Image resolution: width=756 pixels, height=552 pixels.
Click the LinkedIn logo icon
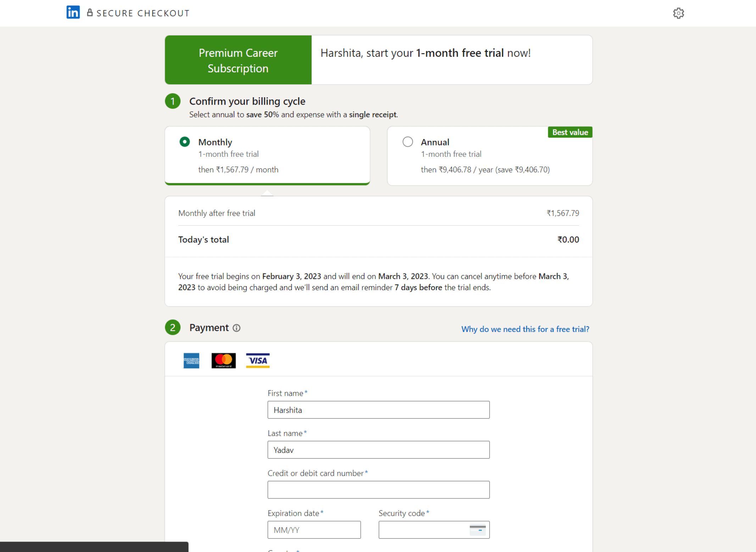[x=73, y=12]
